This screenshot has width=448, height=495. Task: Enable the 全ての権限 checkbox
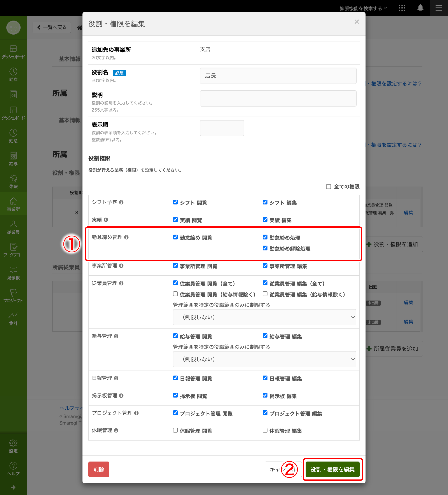click(x=328, y=187)
